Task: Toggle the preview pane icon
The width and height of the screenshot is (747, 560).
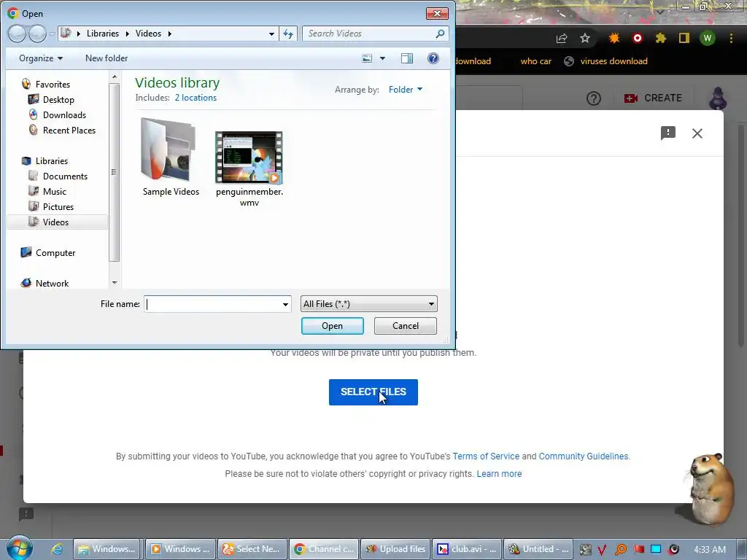Action: pos(407,58)
